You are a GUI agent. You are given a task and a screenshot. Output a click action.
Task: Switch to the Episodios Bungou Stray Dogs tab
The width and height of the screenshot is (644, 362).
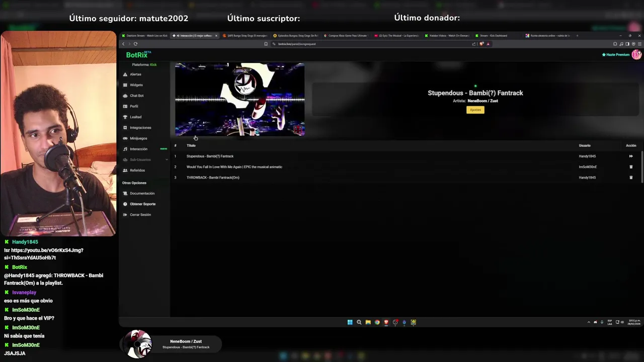tap(296, 36)
